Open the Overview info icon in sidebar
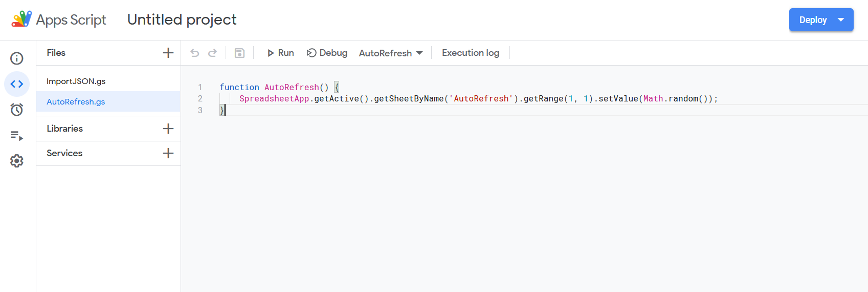Viewport: 868px width, 292px height. click(x=17, y=58)
